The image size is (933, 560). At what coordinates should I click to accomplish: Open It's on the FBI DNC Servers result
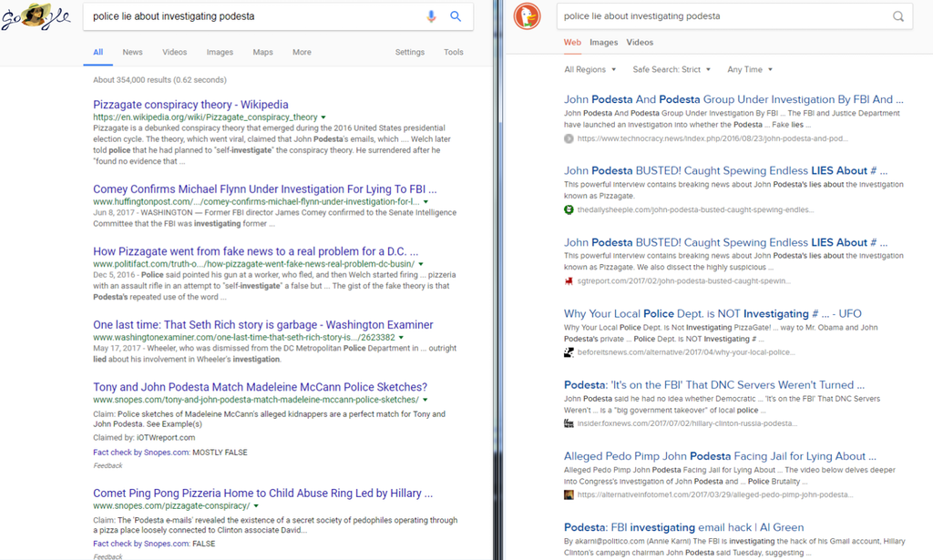(x=714, y=385)
